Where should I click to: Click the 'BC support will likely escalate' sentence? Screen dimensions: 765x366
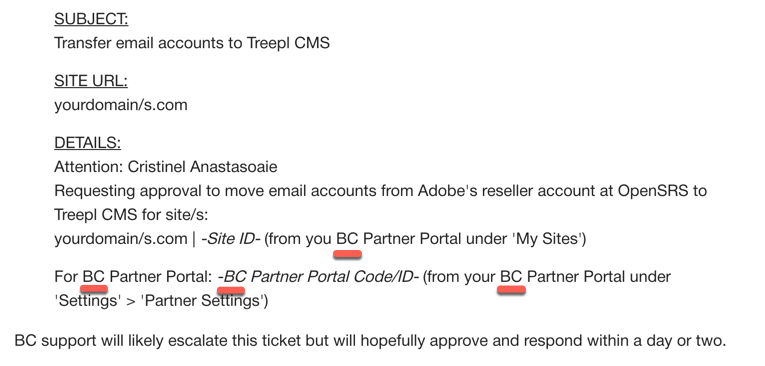tap(370, 341)
